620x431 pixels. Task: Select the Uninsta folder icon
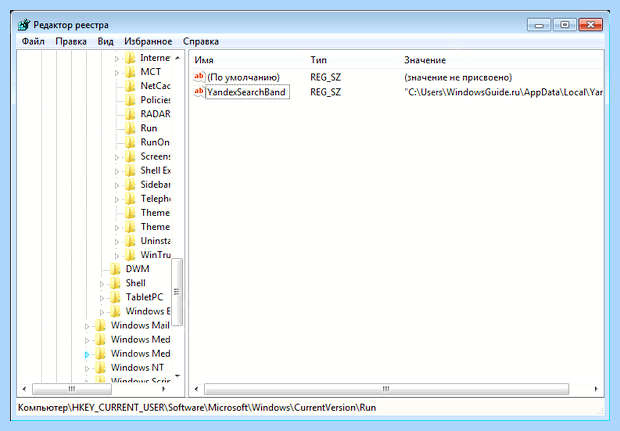click(130, 241)
